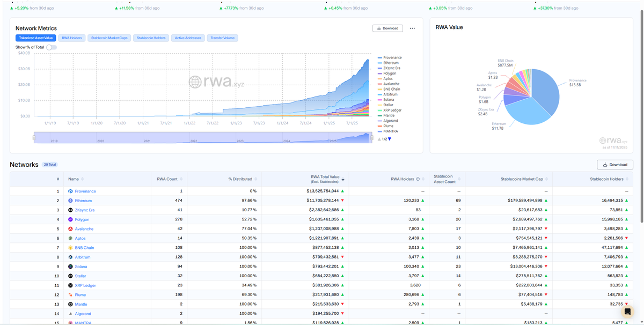644x325 pixels.
Task: Click the Plume logo icon
Action: tap(70, 294)
